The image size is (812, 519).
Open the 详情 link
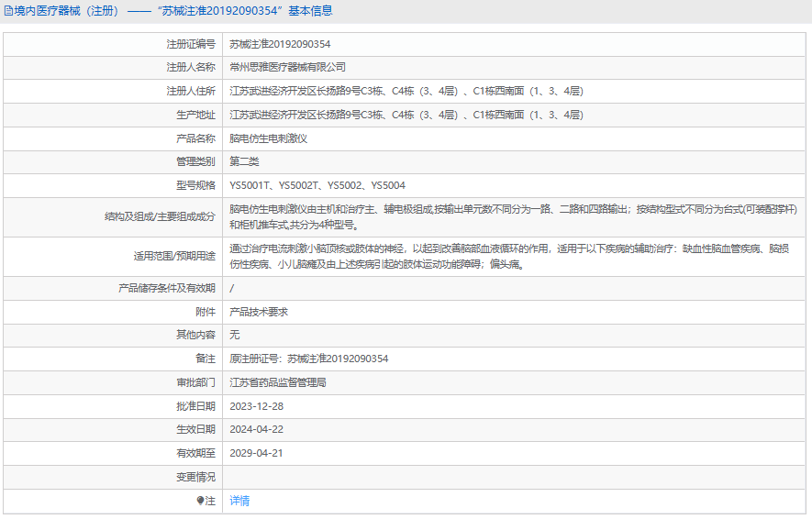pos(239,501)
